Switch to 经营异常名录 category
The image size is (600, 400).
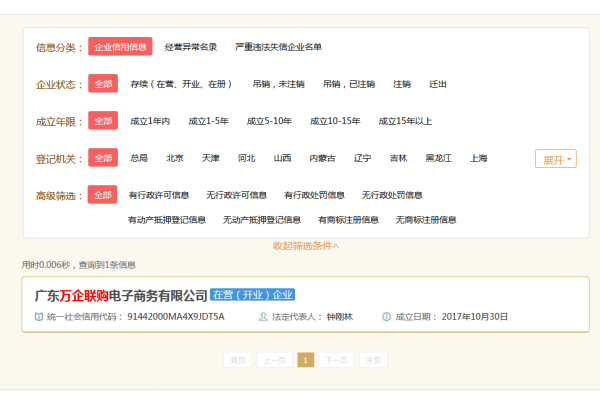tap(191, 47)
